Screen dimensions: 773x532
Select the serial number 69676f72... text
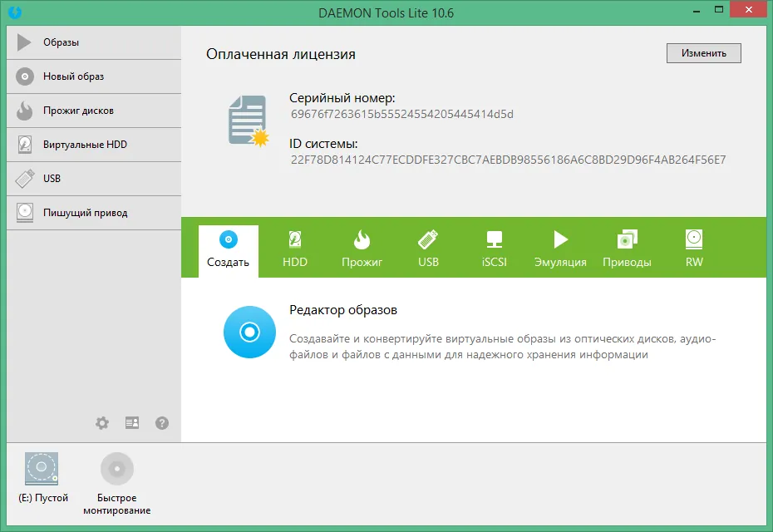[x=401, y=115]
